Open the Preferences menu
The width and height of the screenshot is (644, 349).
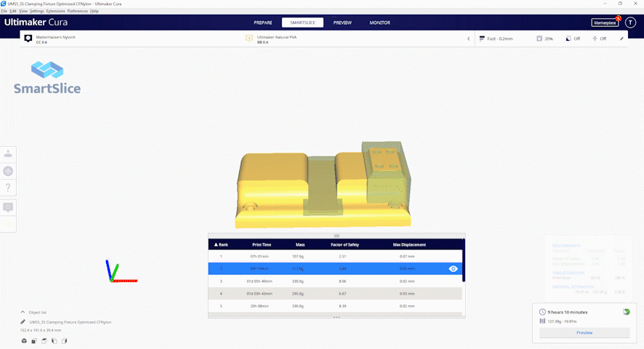tap(78, 11)
